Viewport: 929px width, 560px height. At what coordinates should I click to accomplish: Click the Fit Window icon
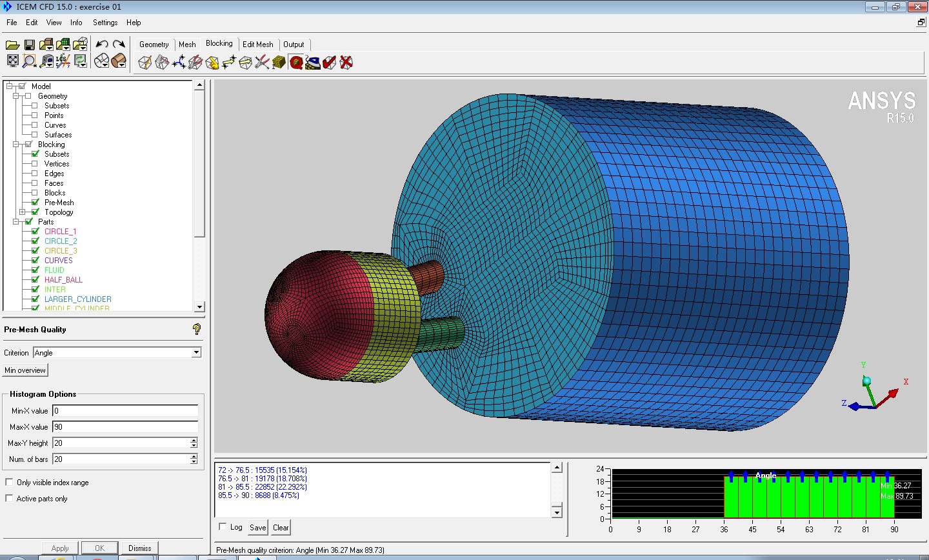[12, 61]
